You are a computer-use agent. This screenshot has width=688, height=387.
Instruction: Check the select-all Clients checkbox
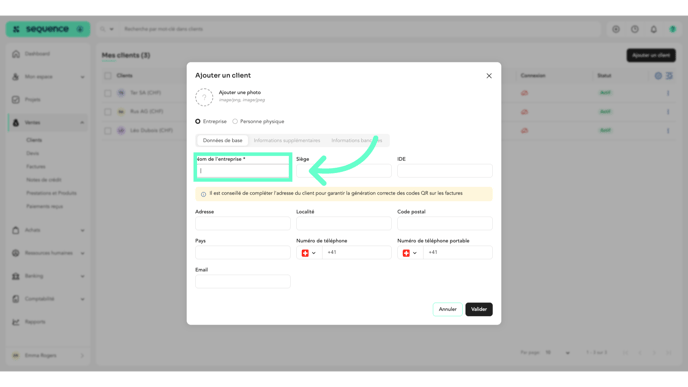click(108, 76)
